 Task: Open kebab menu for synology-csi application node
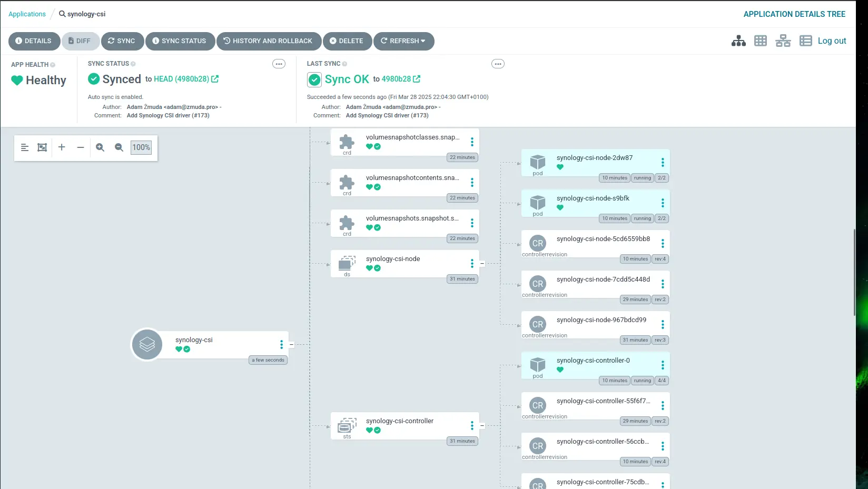coord(281,345)
